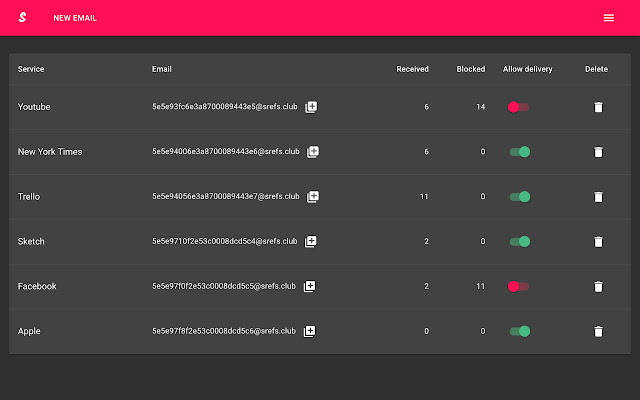Open the hamburger menu icon
The height and width of the screenshot is (400, 640).
(x=609, y=18)
